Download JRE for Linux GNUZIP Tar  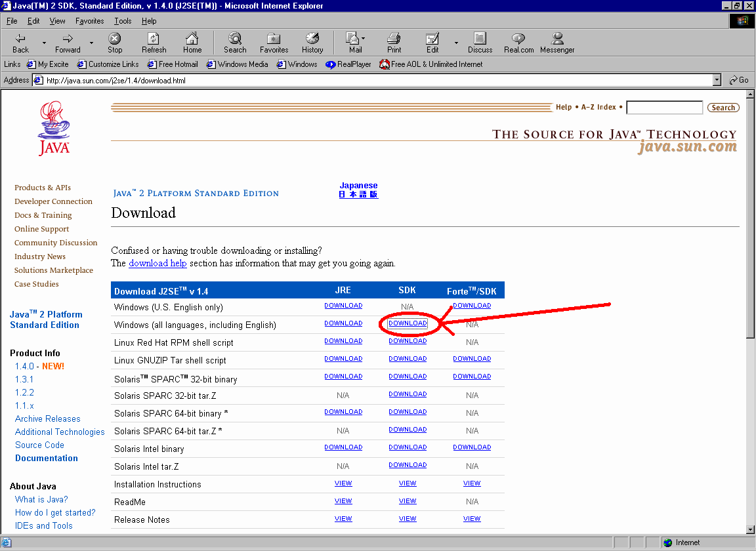tap(343, 359)
